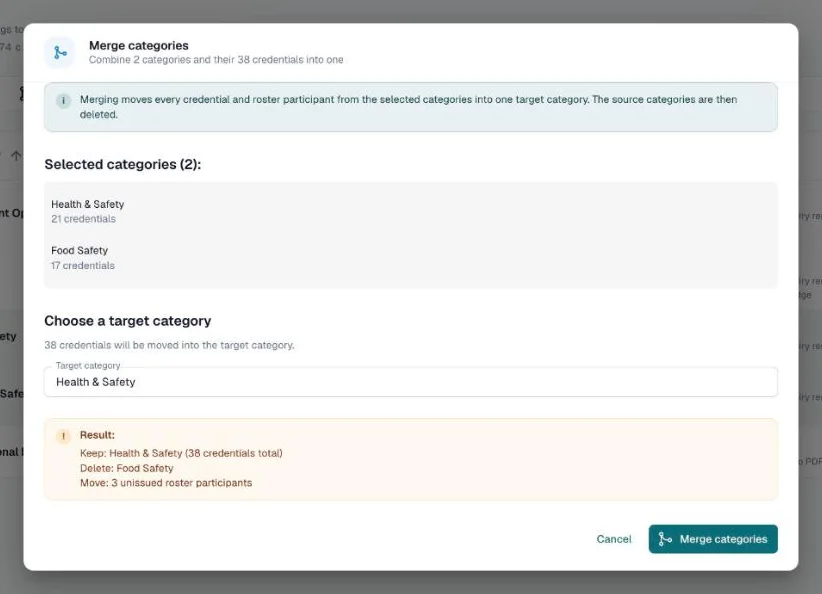Cancel the merge dialog

coord(614,539)
